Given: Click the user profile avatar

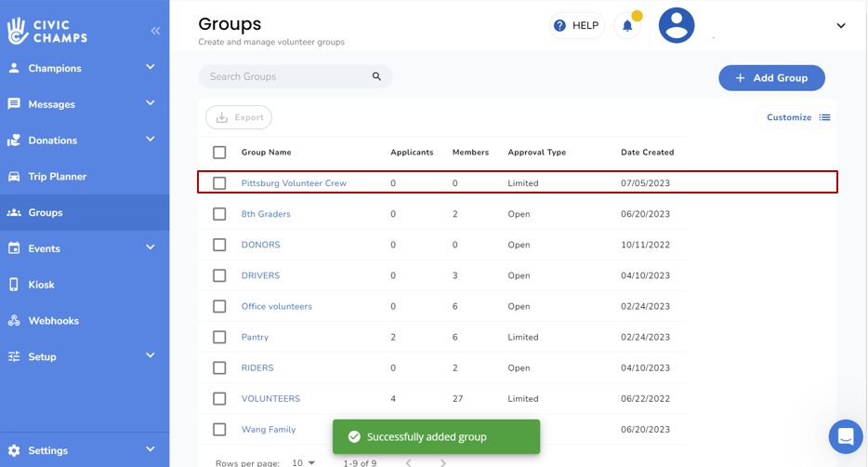Looking at the screenshot, I should point(677,26).
